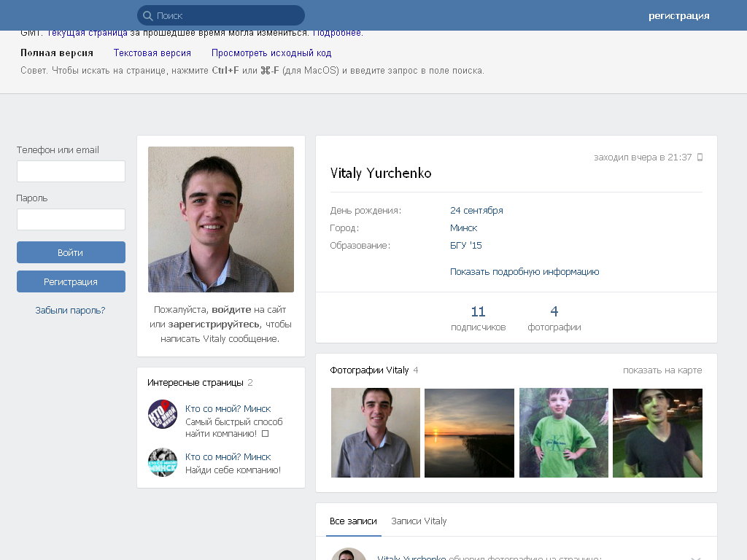
Task: Select the 'Все записи' tab
Action: 353,521
